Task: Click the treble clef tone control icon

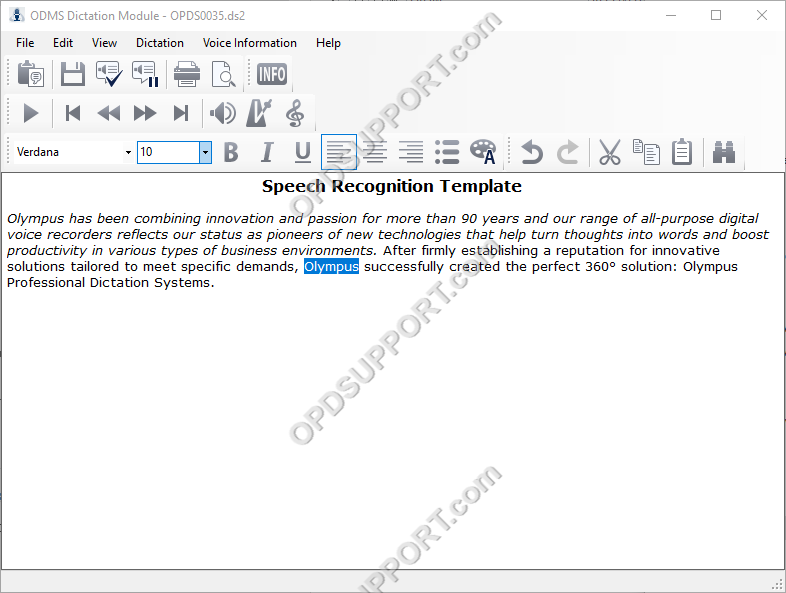Action: (x=295, y=113)
